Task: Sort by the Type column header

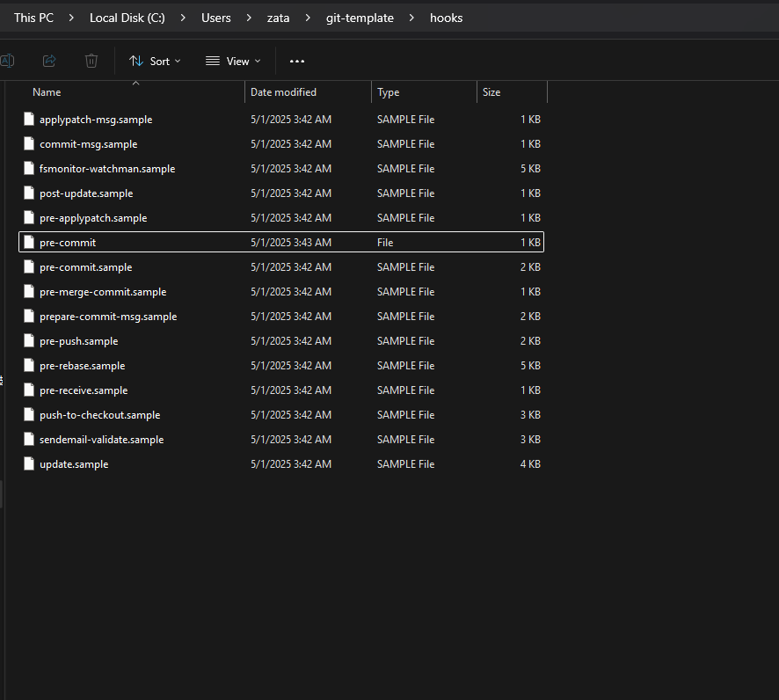Action: tap(388, 92)
